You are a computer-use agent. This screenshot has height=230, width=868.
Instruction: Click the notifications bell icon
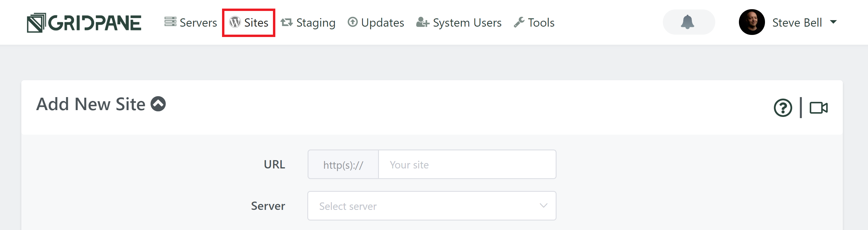688,22
